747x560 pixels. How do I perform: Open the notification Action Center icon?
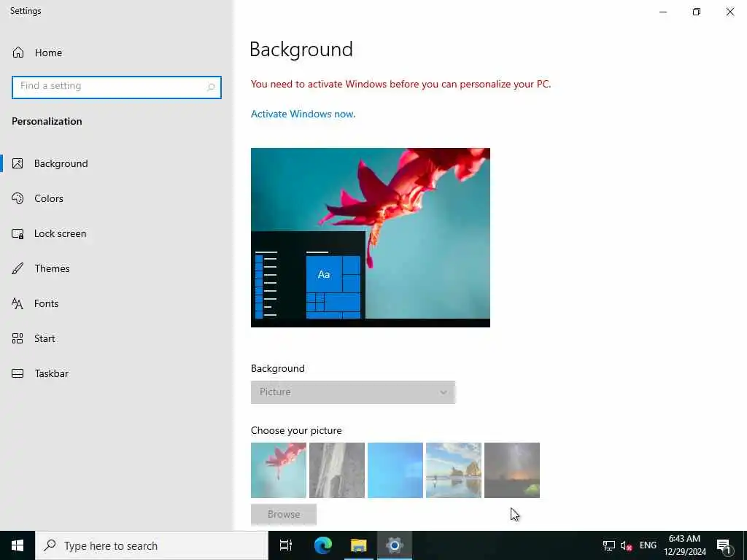click(724, 546)
